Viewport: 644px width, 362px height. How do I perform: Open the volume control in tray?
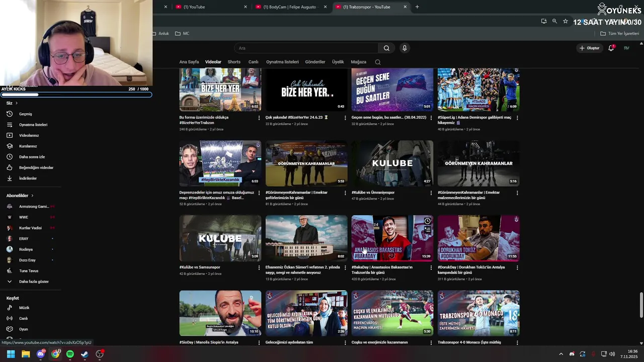click(x=612, y=354)
